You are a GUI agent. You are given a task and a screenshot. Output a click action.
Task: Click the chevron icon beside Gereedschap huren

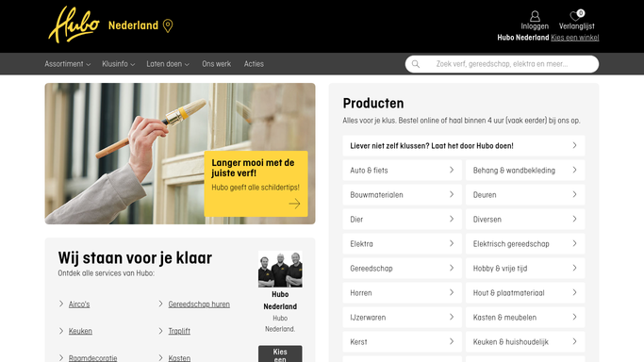pos(160,304)
